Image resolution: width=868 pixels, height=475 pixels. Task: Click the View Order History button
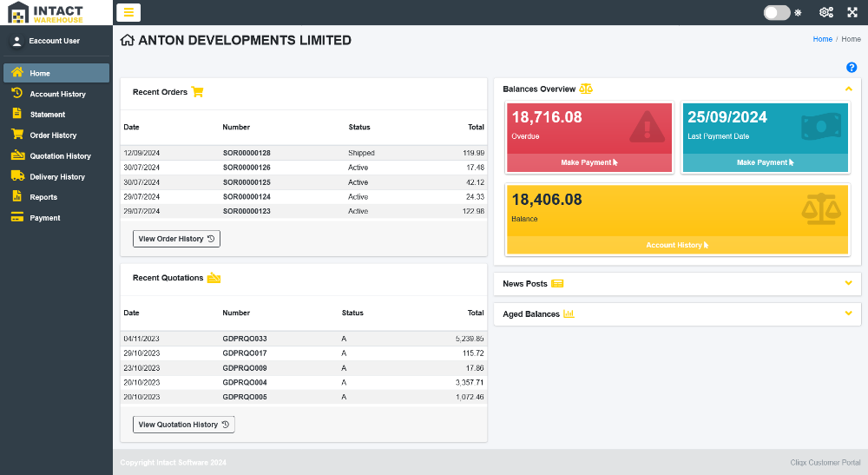pyautogui.click(x=176, y=239)
